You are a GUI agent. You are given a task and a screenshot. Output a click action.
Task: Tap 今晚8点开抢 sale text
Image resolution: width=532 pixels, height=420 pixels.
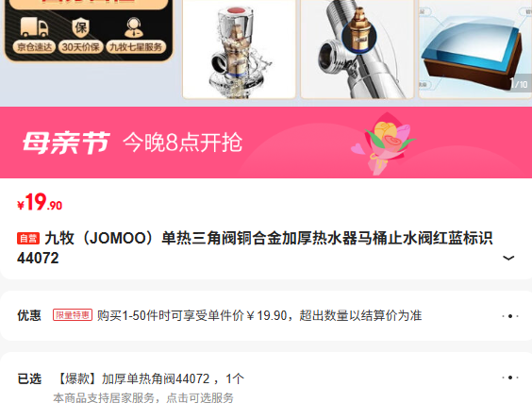point(183,143)
